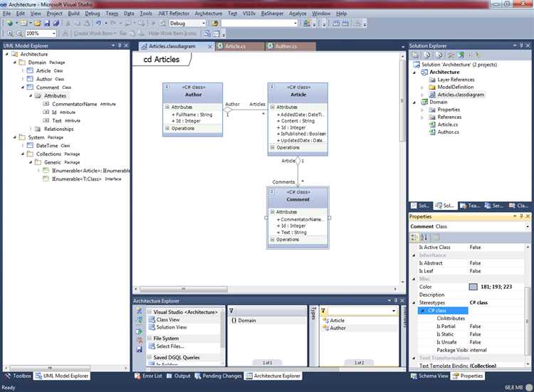Collapse the Stereotypes property group
The image size is (534, 392).
[414, 302]
